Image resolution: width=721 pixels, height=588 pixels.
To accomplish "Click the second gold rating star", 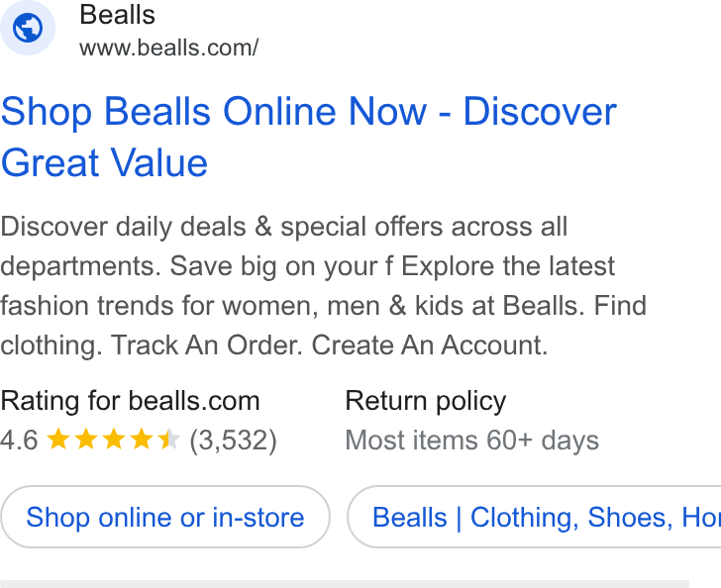I will coord(86,440).
